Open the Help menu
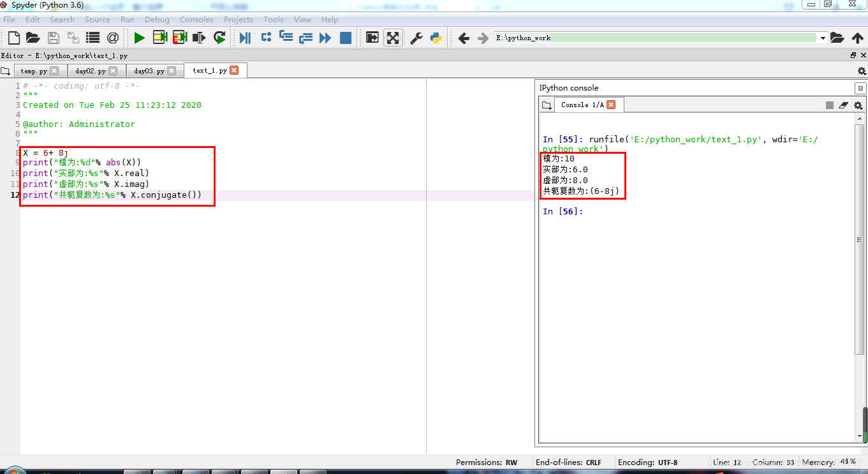Screen dimensions: 868x474 pos(330,20)
